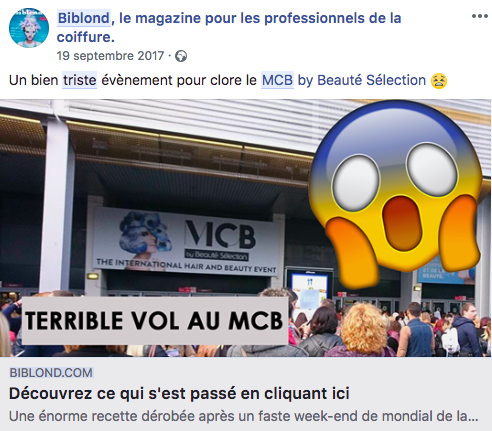Click the TERRIBLE VOL AU MCB banner
Screen dimensions: 492x431
coord(155,321)
